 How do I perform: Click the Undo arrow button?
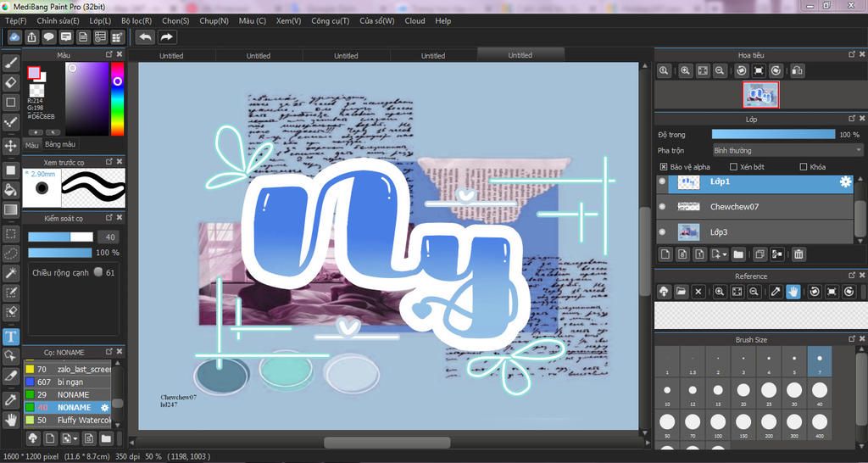146,37
